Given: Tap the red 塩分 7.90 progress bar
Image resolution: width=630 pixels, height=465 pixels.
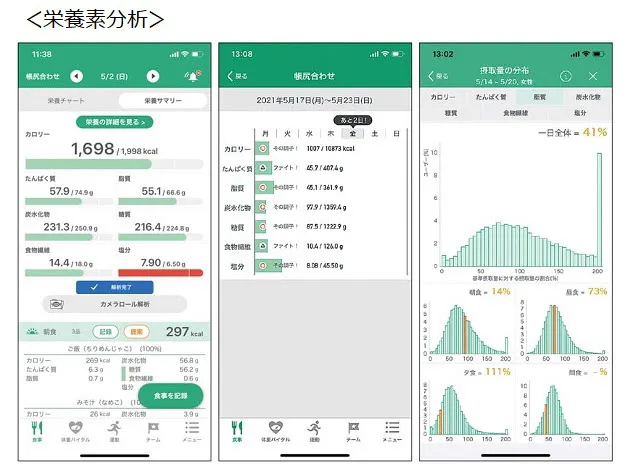Looking at the screenshot, I should pos(160,273).
